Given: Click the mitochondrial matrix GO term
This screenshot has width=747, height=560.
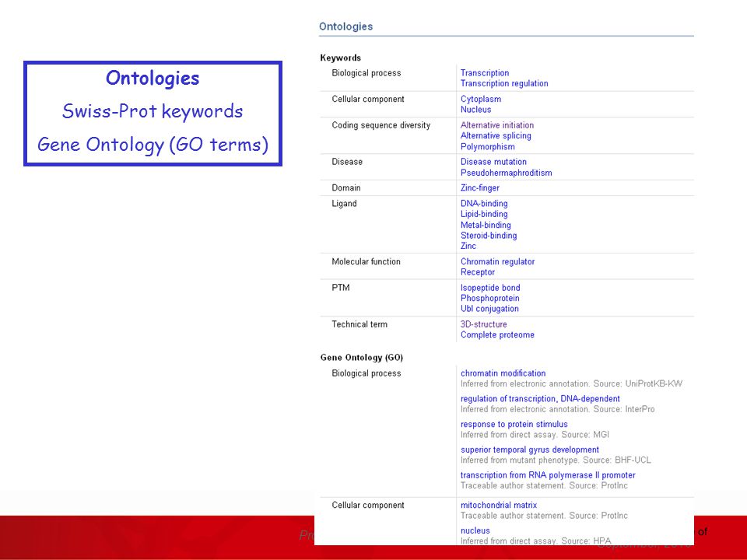Looking at the screenshot, I should (498, 506).
